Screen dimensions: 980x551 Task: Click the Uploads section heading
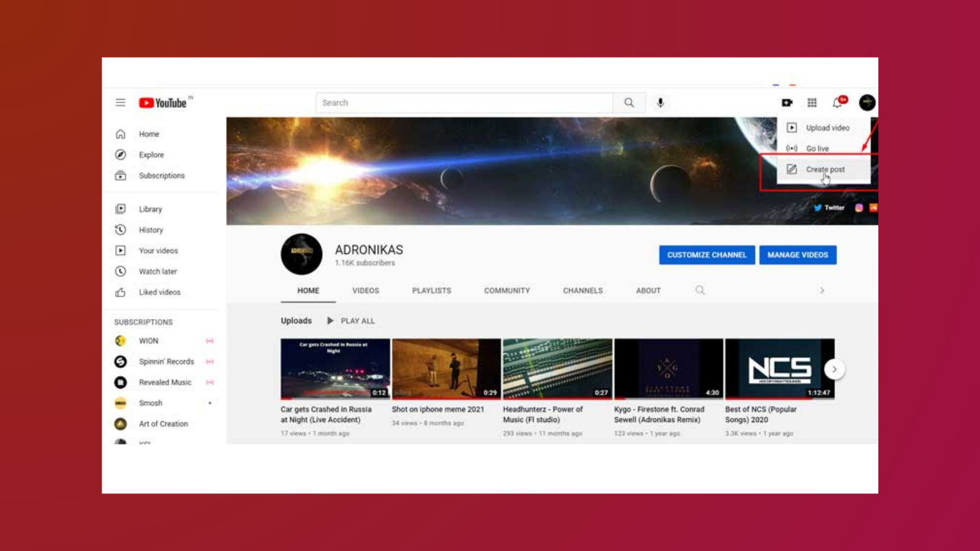click(x=296, y=321)
